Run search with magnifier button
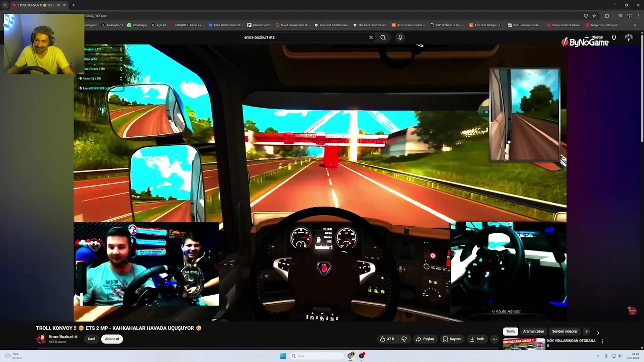The height and width of the screenshot is (362, 644). click(383, 37)
